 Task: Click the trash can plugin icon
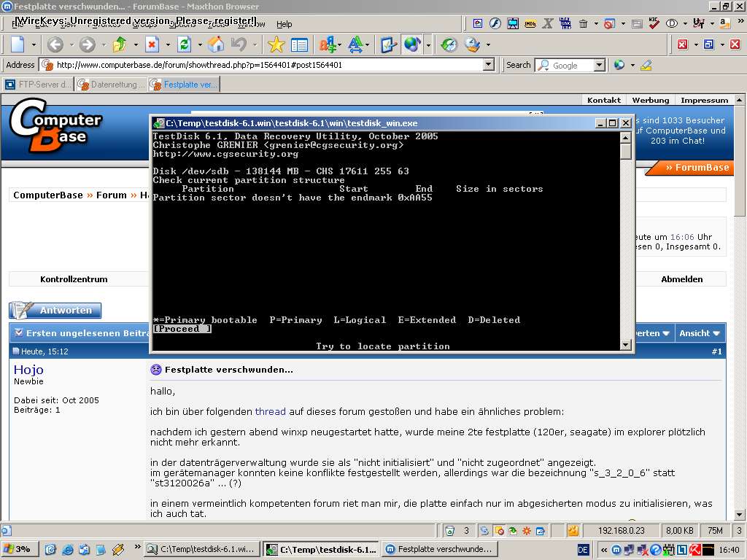583,23
